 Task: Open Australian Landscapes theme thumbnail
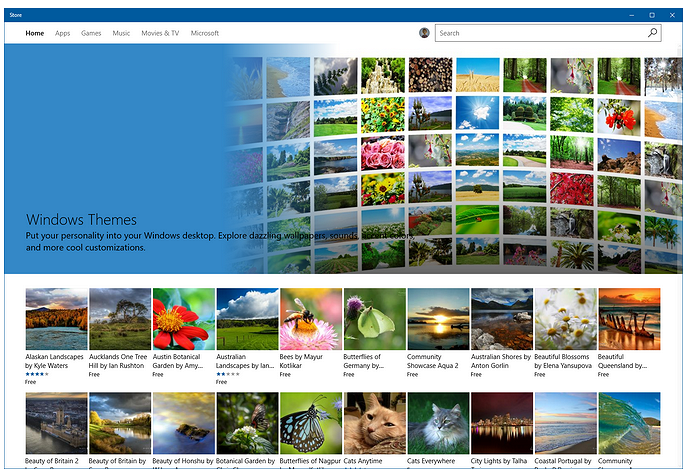coord(247,319)
